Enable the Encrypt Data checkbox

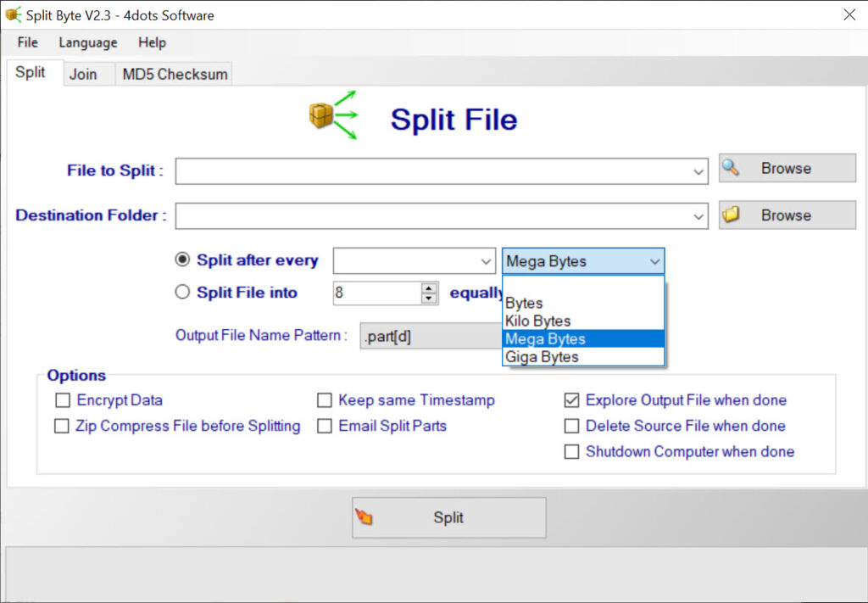[63, 399]
